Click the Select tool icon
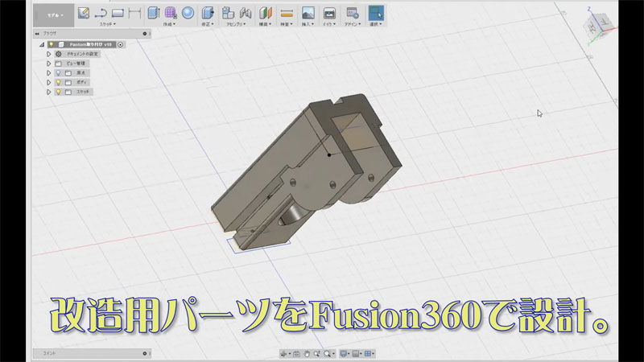Image resolution: width=644 pixels, height=362 pixels. coord(376,13)
